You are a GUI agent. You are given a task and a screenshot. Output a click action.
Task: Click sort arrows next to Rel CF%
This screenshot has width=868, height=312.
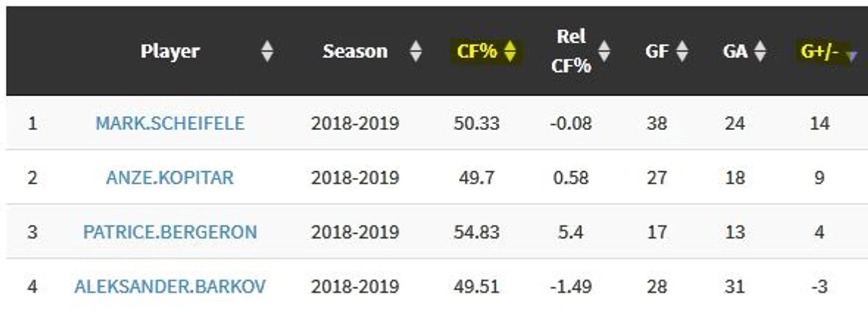(604, 51)
